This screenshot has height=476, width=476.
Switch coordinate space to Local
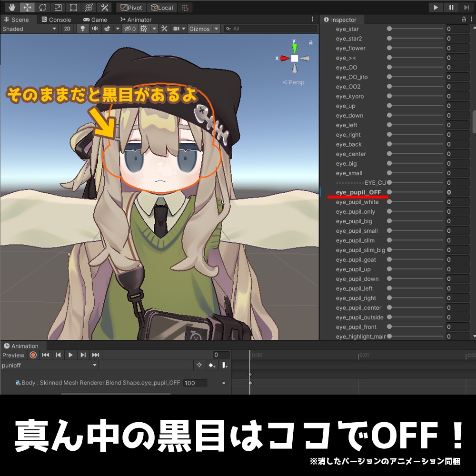coord(162,8)
